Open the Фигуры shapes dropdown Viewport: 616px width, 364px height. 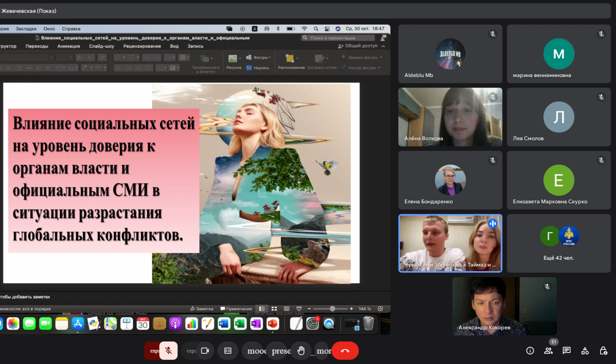259,57
